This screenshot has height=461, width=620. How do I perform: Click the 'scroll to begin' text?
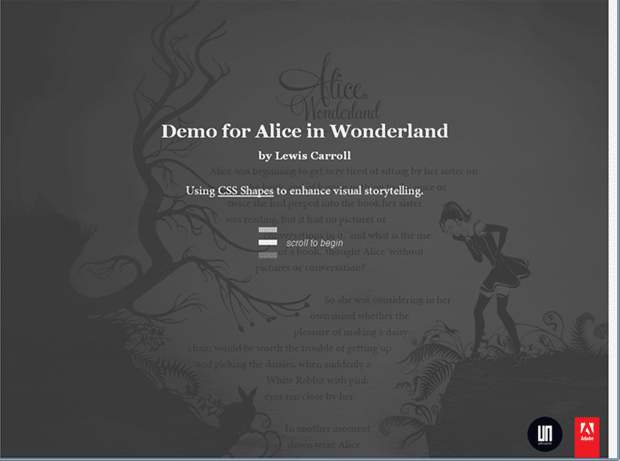(x=315, y=243)
